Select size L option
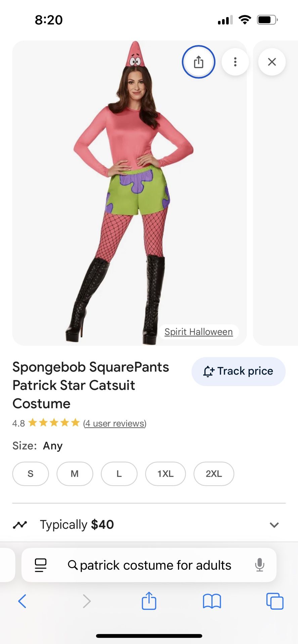This screenshot has width=298, height=644. point(119,474)
